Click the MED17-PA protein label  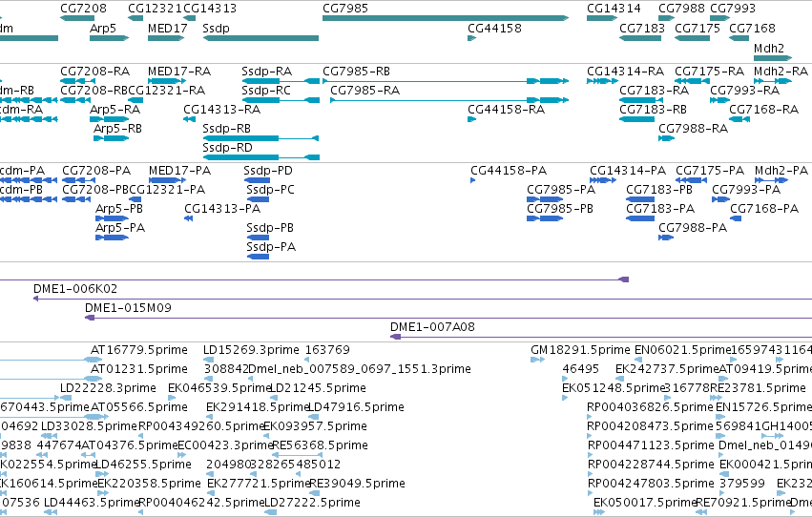[x=179, y=170]
